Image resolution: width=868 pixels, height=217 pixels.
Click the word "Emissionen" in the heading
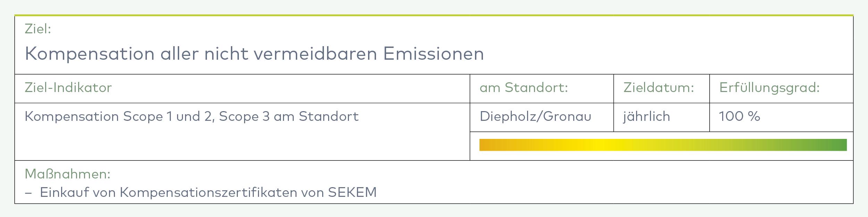click(x=433, y=54)
